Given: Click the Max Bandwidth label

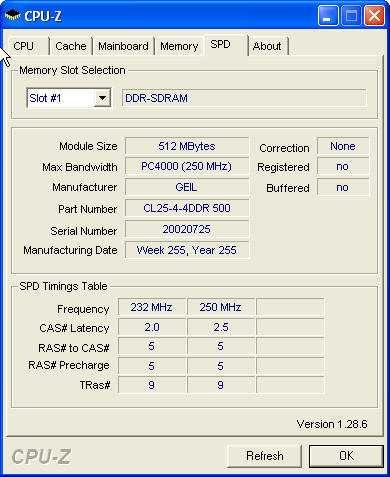Looking at the screenshot, I should [x=80, y=167].
